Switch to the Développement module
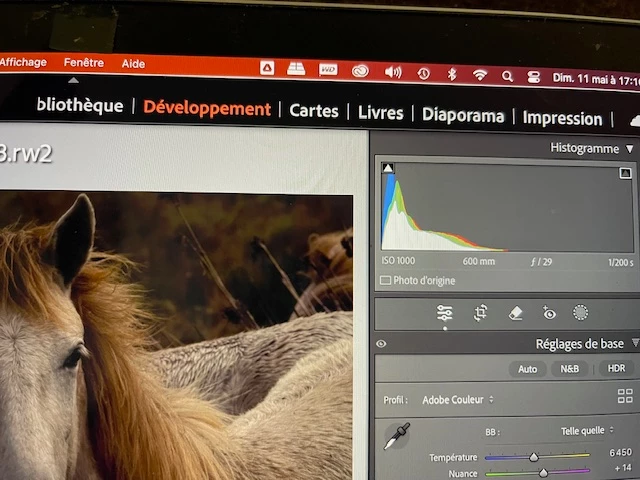This screenshot has width=640, height=480. coord(207,109)
